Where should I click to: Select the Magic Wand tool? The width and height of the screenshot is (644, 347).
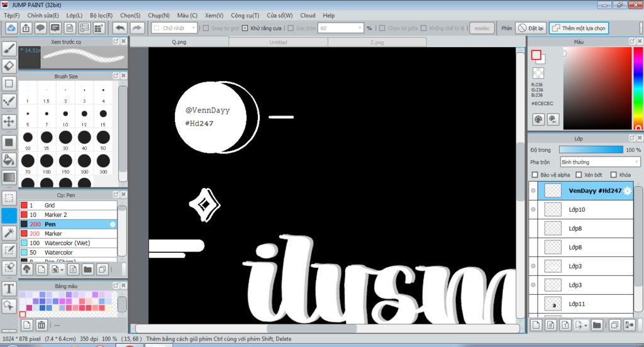(x=9, y=233)
